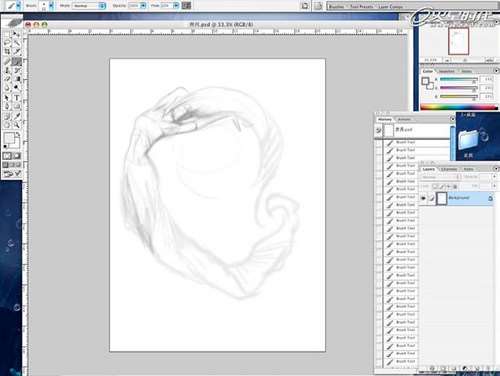
Task: Select the Move tool
Action: click(17, 34)
